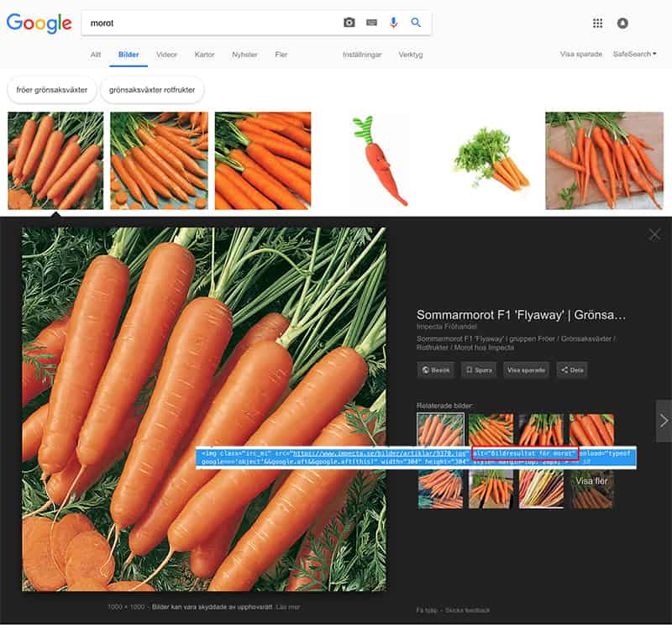Open the Fler menu for more categories
The height and width of the screenshot is (629, 672).
281,55
